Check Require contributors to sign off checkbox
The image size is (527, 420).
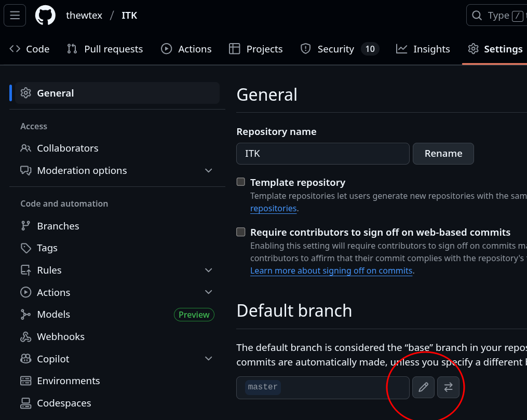click(240, 232)
